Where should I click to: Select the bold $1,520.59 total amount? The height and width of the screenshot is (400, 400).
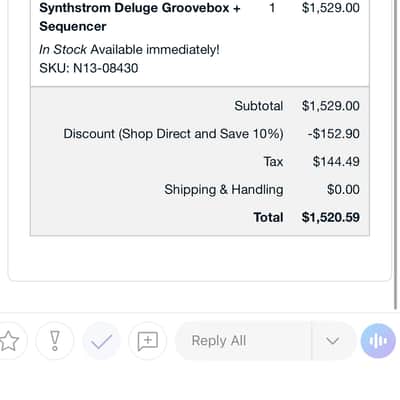(x=331, y=217)
